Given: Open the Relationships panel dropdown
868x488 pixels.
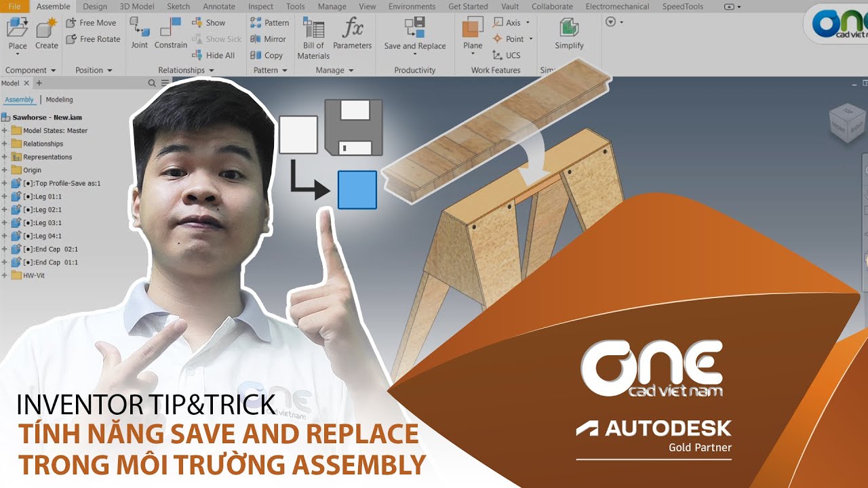Looking at the screenshot, I should pos(211,70).
